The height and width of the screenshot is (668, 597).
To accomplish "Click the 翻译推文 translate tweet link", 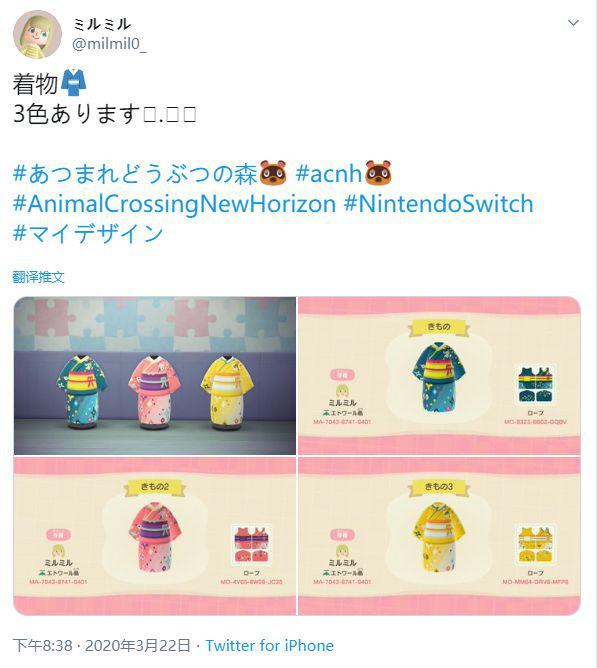I will point(38,277).
